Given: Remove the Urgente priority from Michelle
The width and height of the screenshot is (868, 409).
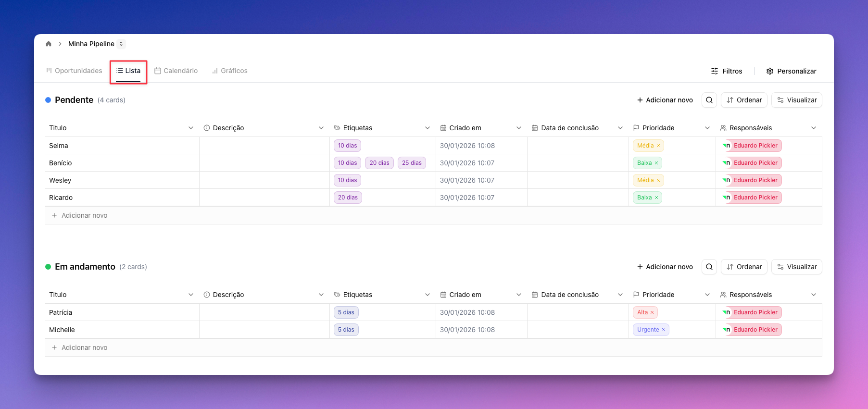Looking at the screenshot, I should pyautogui.click(x=664, y=330).
